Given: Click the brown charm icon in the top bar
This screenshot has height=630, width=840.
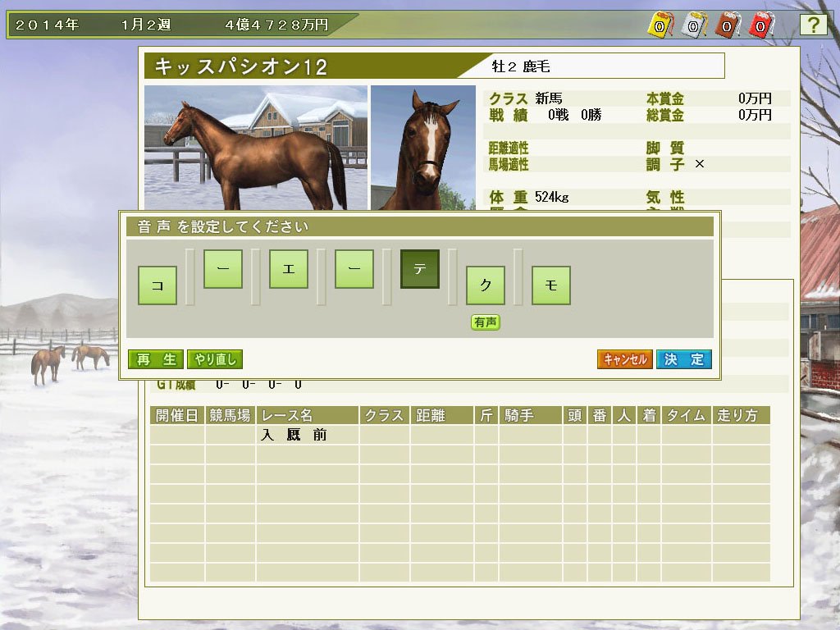Looking at the screenshot, I should [728, 25].
